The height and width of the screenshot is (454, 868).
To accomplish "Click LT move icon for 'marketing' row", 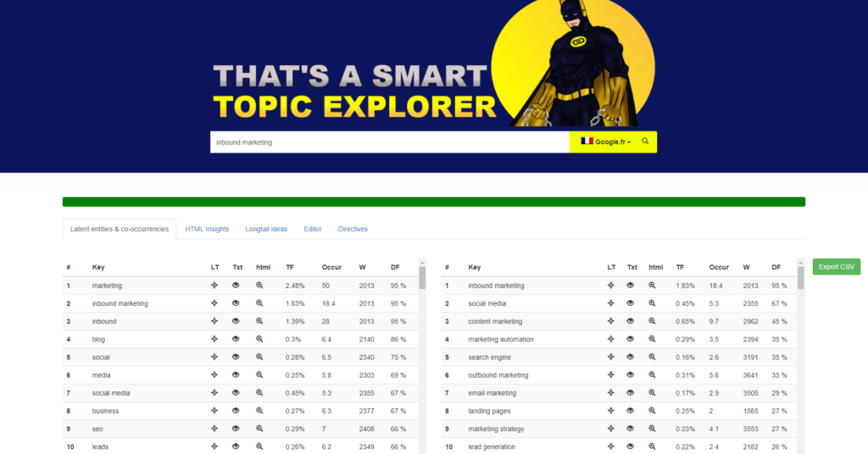I will 214,285.
